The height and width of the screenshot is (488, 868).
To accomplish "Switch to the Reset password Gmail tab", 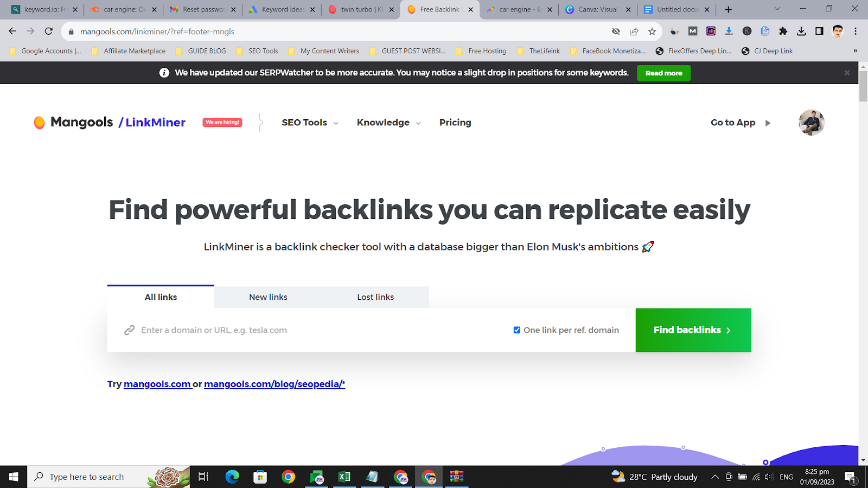I will pyautogui.click(x=203, y=9).
